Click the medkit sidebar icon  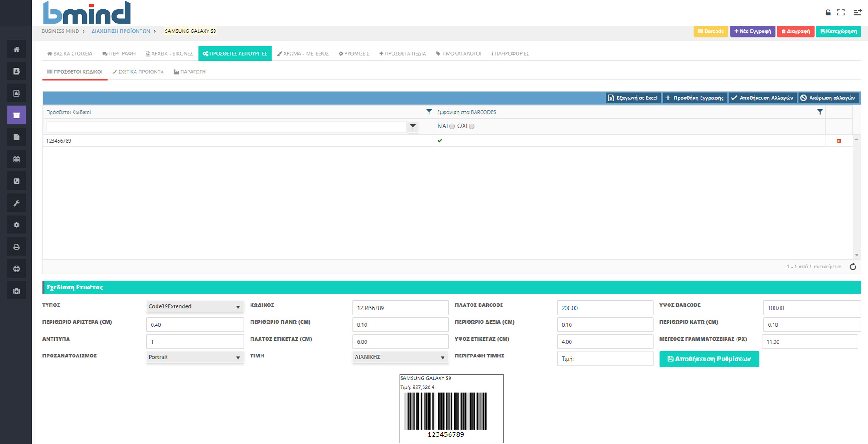coord(16,291)
